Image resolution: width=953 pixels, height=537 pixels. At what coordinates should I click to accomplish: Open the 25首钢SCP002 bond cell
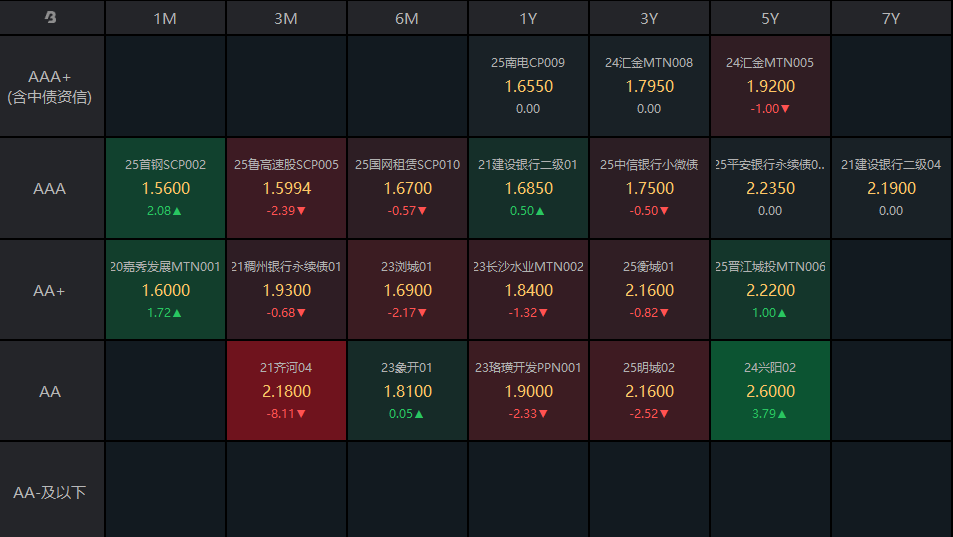[165, 188]
